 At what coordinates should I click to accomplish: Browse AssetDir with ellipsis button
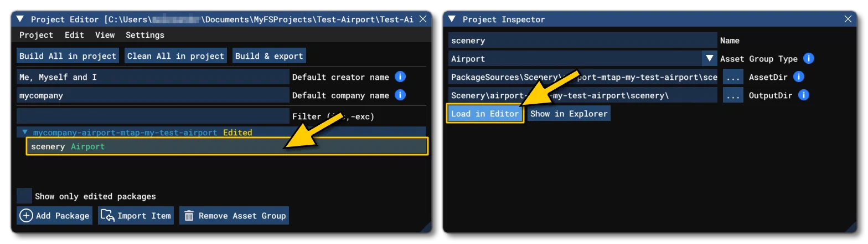[x=733, y=77]
